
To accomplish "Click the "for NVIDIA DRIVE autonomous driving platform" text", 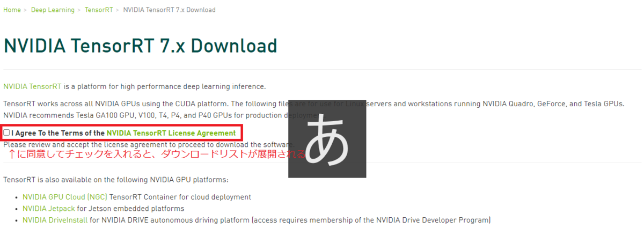I will 290,220.
